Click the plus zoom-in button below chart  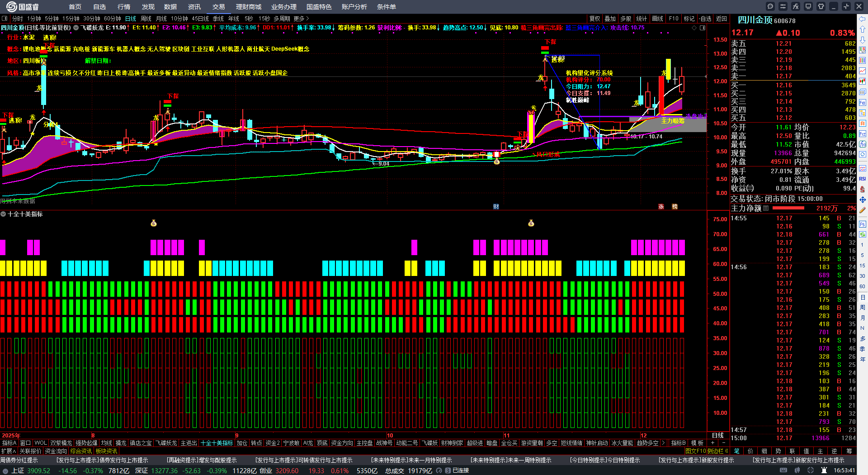[x=713, y=443]
